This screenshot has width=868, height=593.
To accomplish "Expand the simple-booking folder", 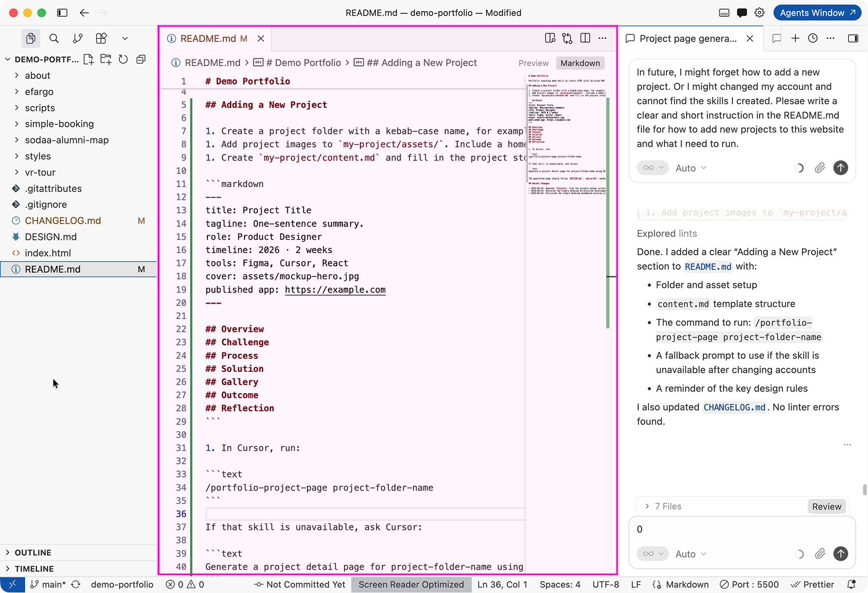I will click(78, 124).
